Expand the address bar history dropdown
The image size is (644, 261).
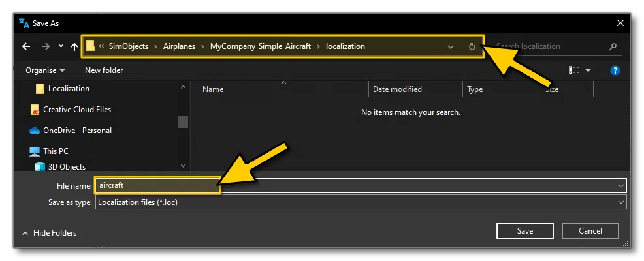click(451, 47)
